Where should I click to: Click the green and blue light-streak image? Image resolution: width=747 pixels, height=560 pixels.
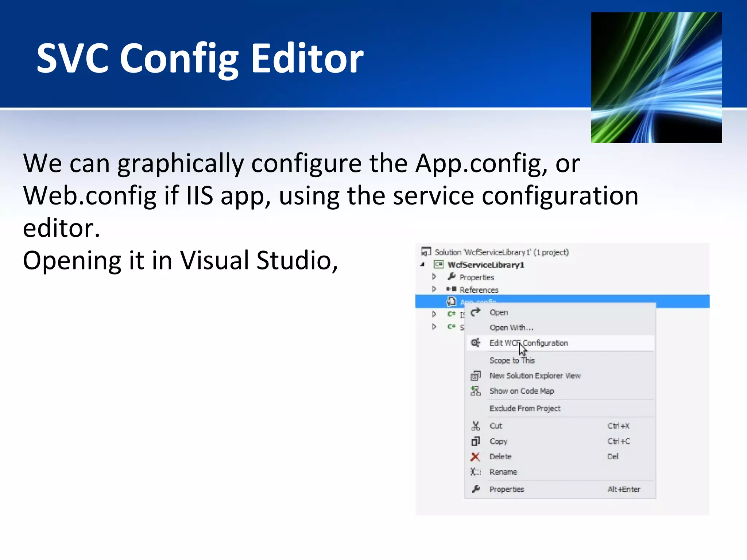656,77
